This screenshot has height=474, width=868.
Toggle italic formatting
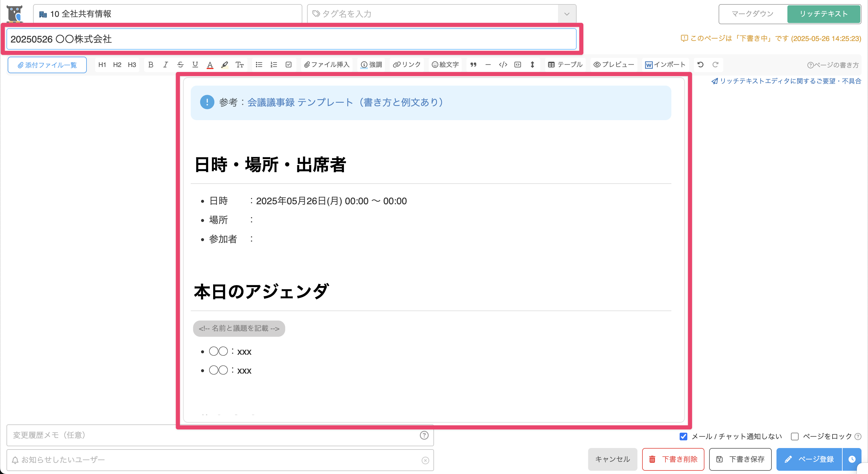click(165, 65)
